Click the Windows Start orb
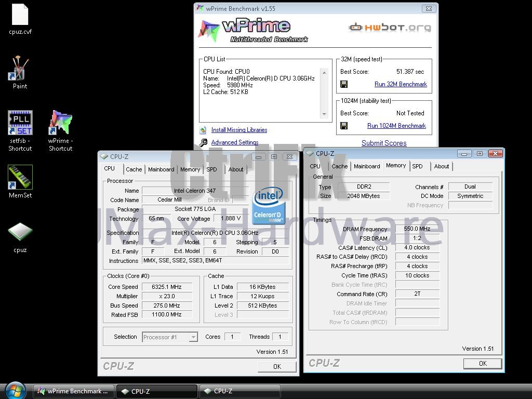This screenshot has width=532, height=399. [16, 391]
